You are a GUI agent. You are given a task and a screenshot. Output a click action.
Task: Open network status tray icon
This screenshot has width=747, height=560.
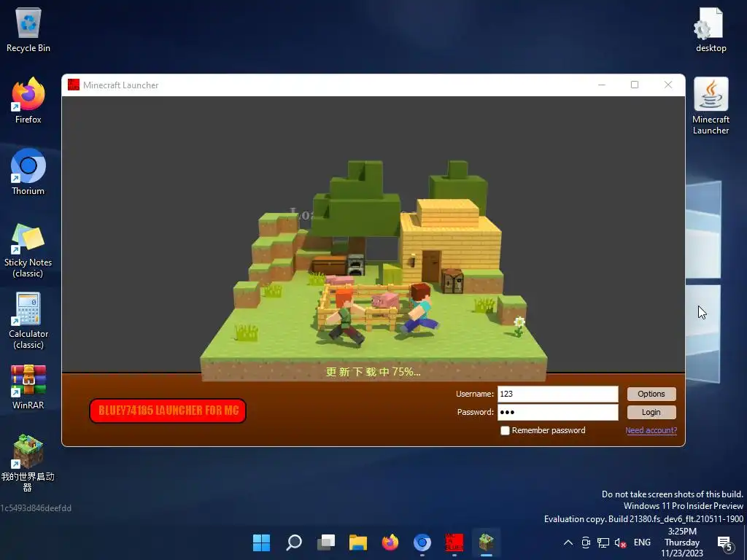[x=603, y=542]
